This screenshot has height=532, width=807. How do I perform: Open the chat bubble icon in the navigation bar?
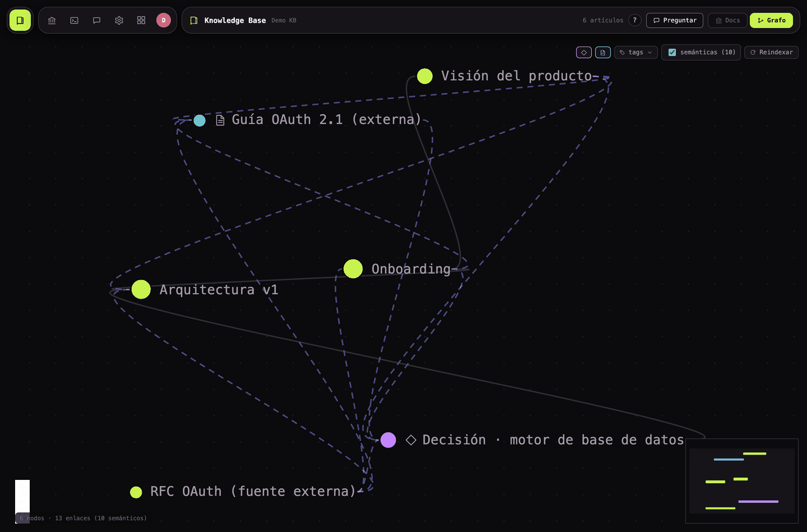coord(96,20)
